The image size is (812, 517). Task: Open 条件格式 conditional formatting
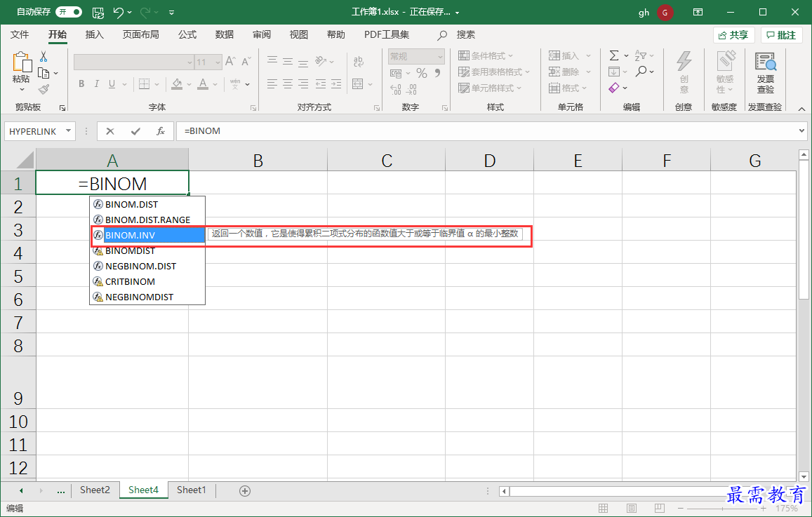pyautogui.click(x=486, y=56)
